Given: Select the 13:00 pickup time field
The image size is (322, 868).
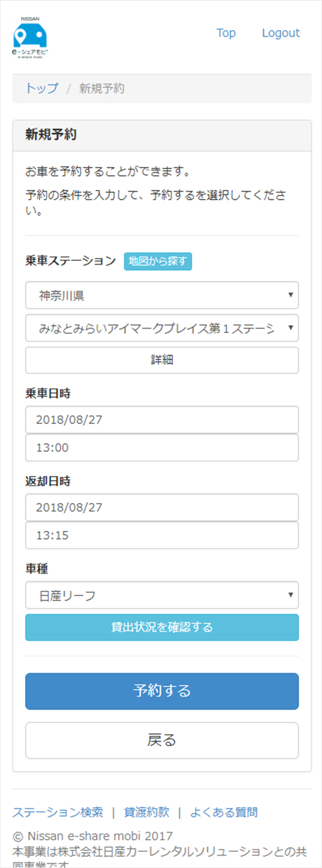Looking at the screenshot, I should tap(162, 448).
